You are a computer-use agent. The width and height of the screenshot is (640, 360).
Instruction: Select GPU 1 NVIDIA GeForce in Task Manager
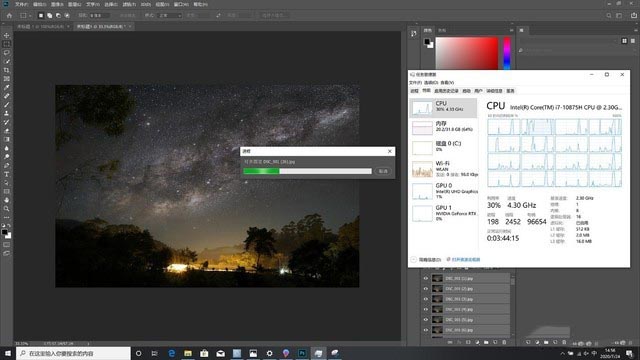click(443, 213)
